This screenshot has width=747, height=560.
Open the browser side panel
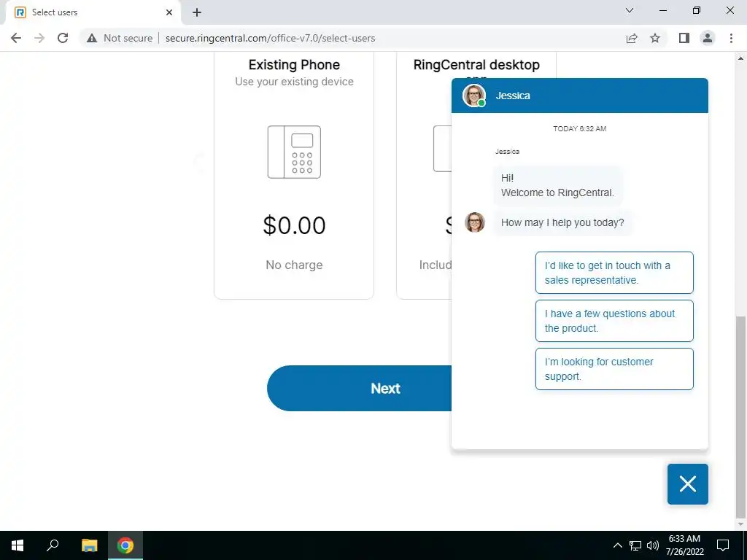pyautogui.click(x=684, y=38)
